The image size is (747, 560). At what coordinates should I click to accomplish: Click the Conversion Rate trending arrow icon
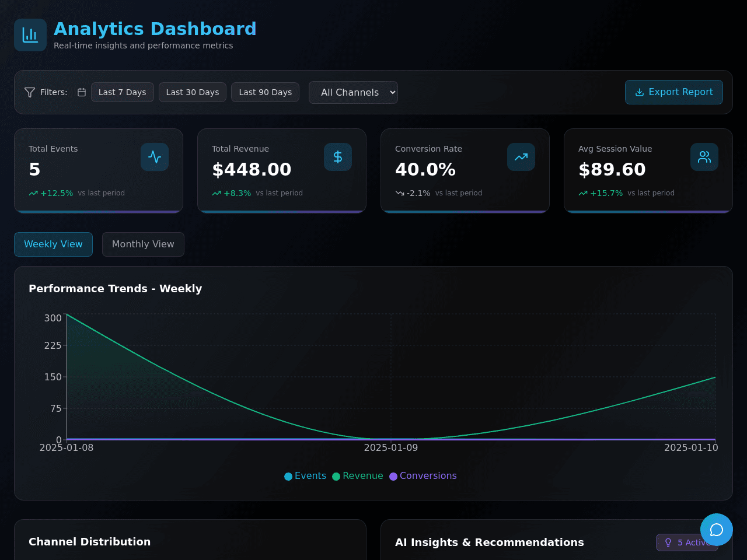[x=521, y=157]
